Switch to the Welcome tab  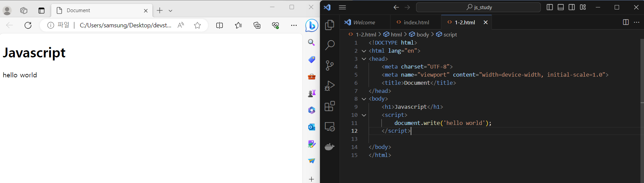point(365,22)
